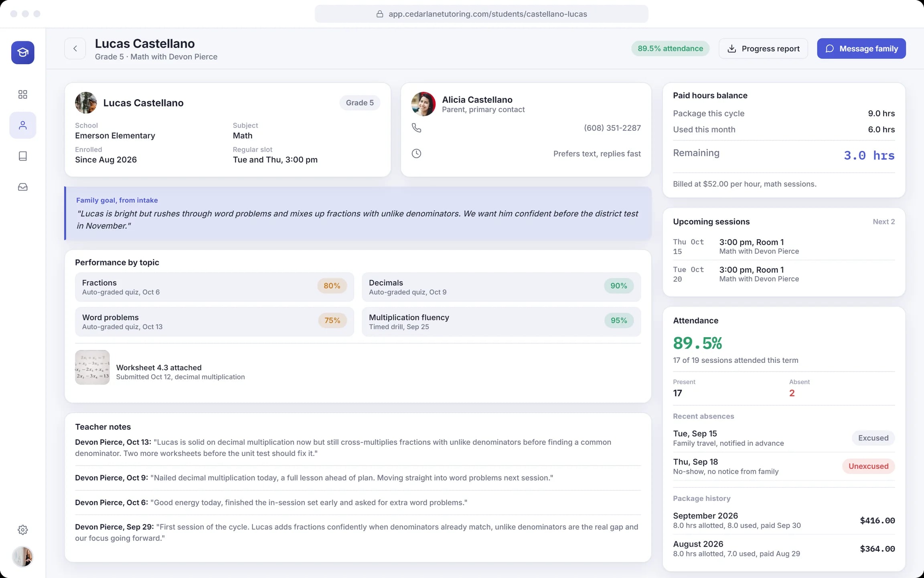Click the absent count '2'
Screen dimensions: 924x578
[792, 393]
